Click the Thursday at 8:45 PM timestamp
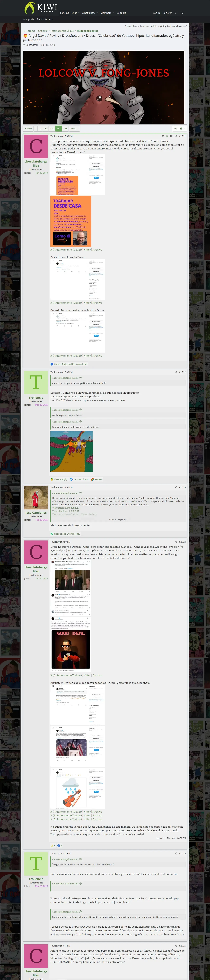This screenshot has height=980, width=210. click(60, 946)
